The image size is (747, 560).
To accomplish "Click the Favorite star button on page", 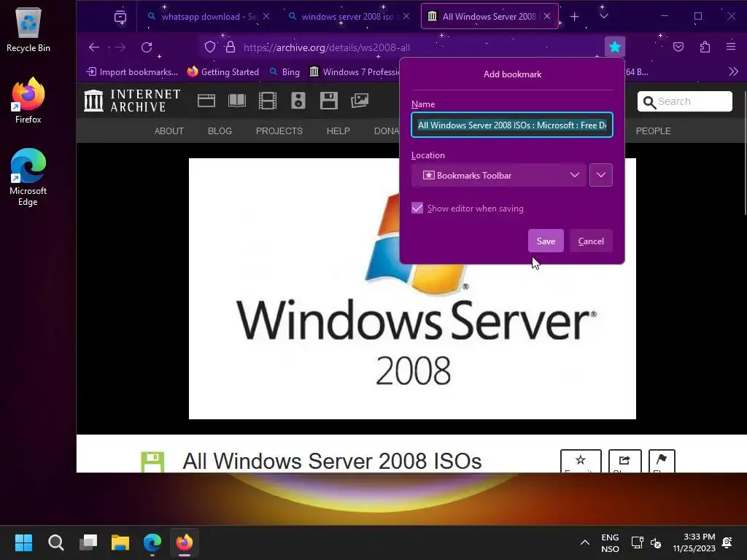I will [581, 461].
